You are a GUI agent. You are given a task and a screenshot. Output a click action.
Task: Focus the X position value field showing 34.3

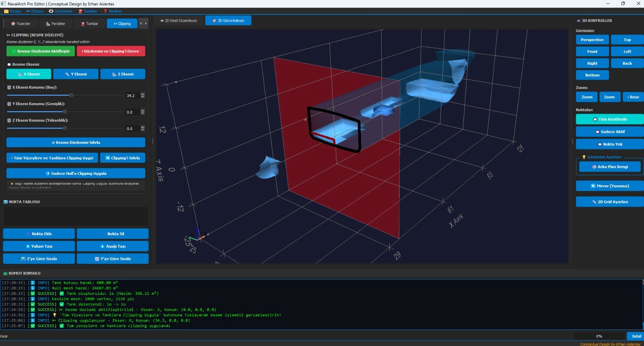(x=132, y=96)
